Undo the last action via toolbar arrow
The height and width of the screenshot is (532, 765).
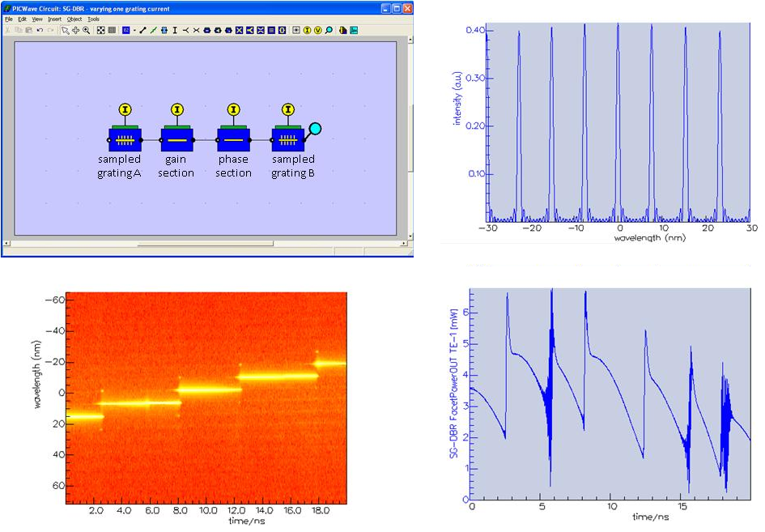tap(40, 30)
